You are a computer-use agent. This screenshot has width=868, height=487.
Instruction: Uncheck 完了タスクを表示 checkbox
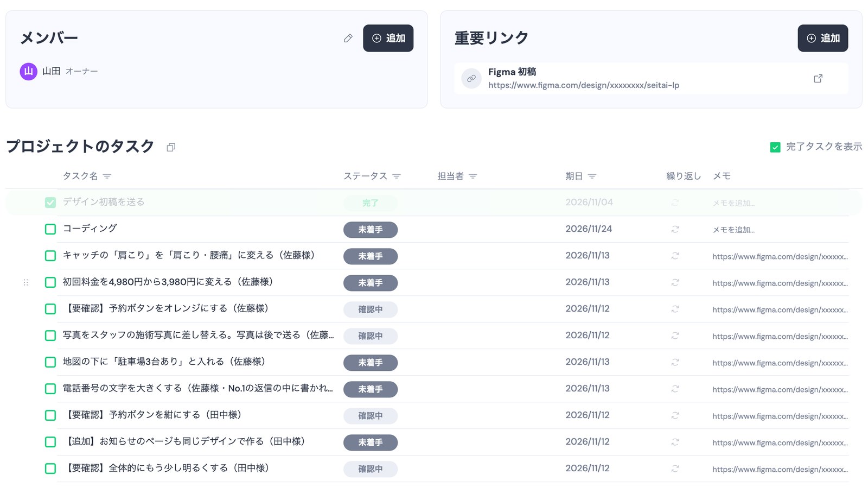(x=775, y=147)
